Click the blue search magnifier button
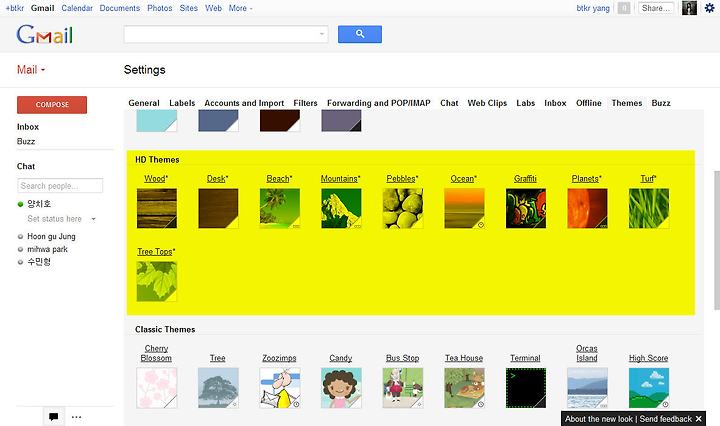This screenshot has width=720, height=426. point(360,34)
